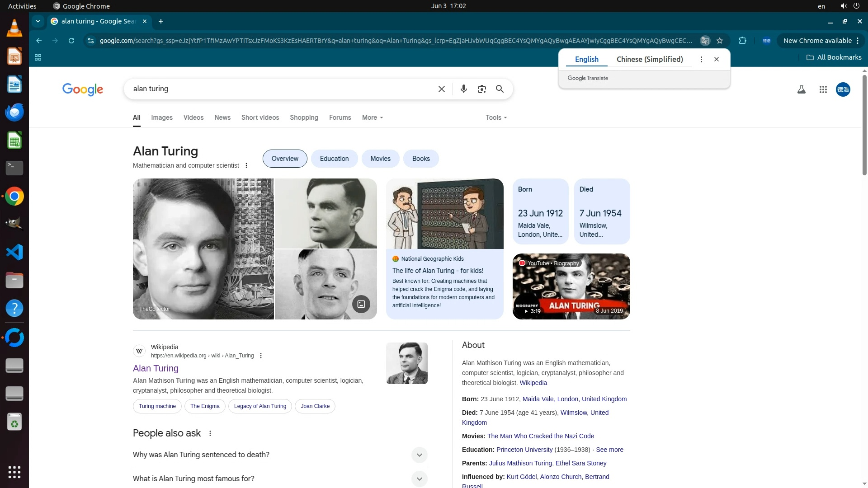
Task: Select English in the translate popup
Action: [x=586, y=59]
